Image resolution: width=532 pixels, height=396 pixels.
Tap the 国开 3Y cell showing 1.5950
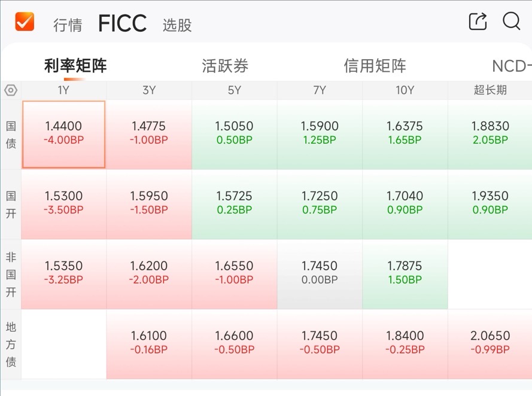[x=149, y=204]
